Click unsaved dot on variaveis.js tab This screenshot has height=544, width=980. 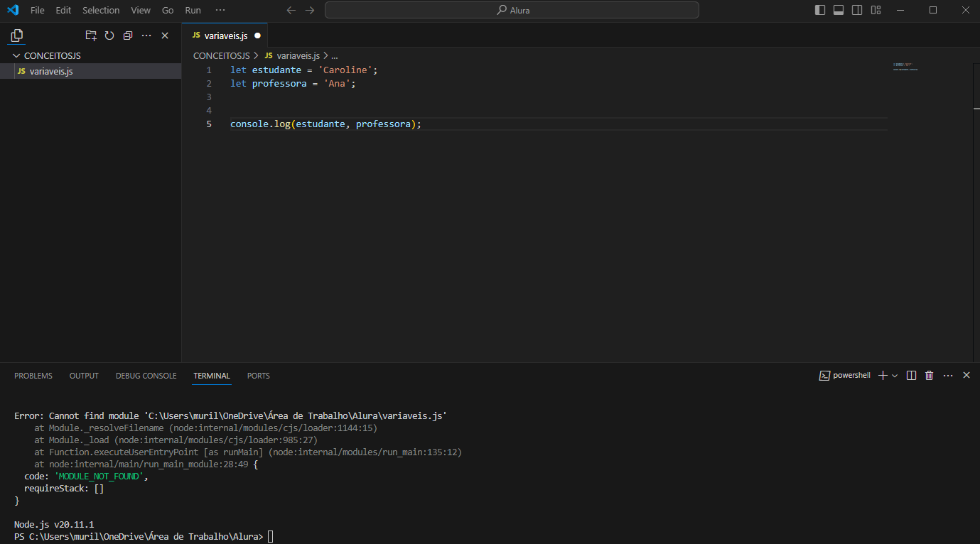(x=257, y=36)
